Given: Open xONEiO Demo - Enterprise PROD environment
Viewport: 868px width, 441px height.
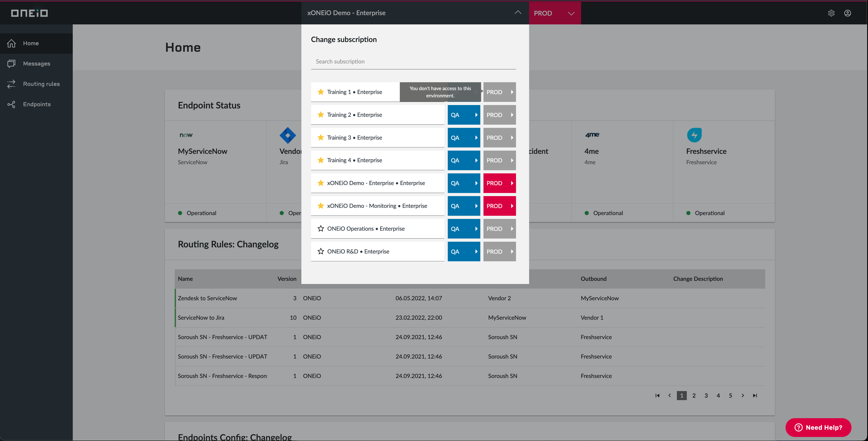Looking at the screenshot, I should point(499,183).
